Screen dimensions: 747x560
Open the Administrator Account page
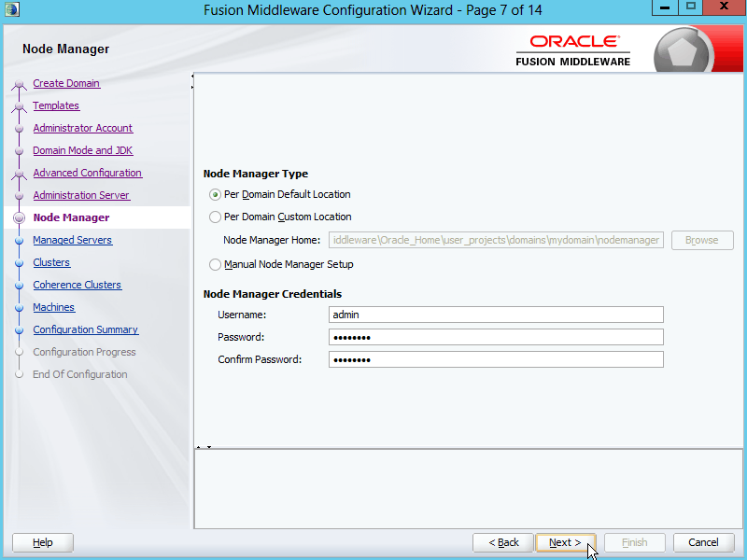pyautogui.click(x=82, y=128)
